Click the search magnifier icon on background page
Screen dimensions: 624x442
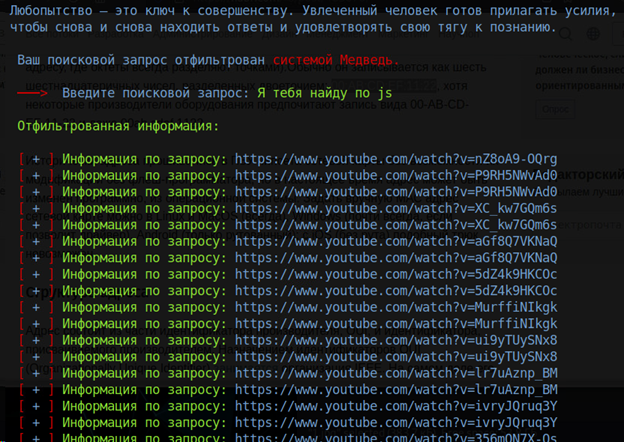click(x=566, y=34)
